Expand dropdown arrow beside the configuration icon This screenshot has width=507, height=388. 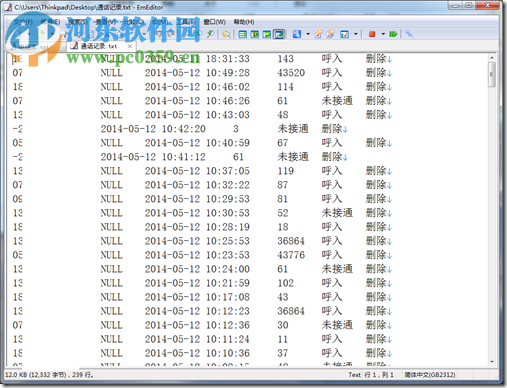point(356,34)
